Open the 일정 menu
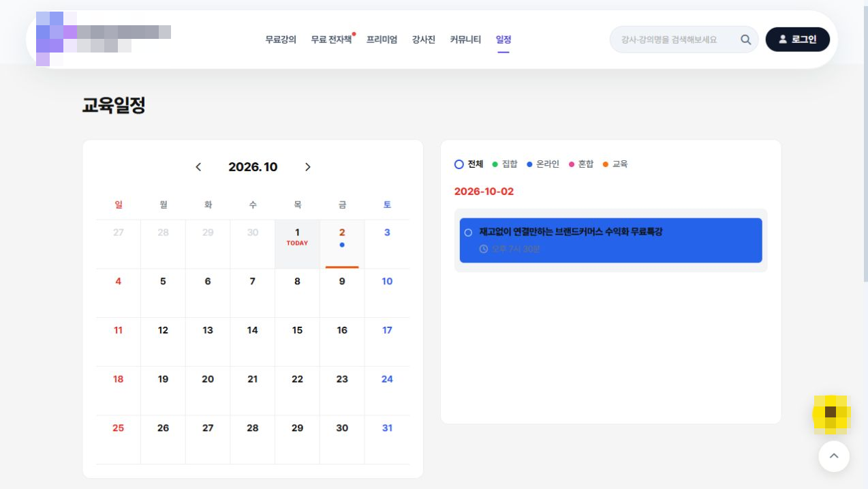 click(x=503, y=40)
